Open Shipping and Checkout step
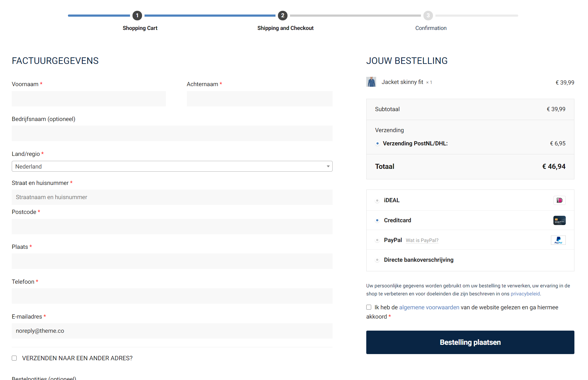588x380 pixels. coord(285,28)
